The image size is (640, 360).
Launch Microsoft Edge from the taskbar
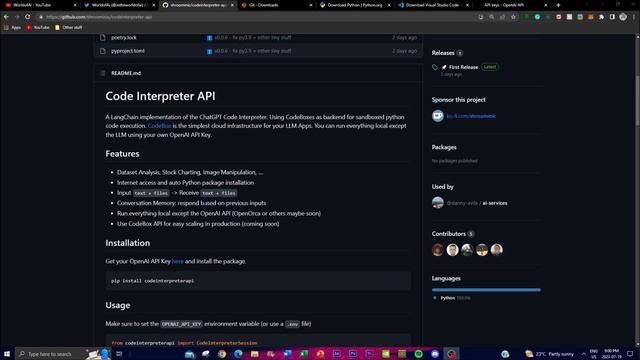pos(238,354)
